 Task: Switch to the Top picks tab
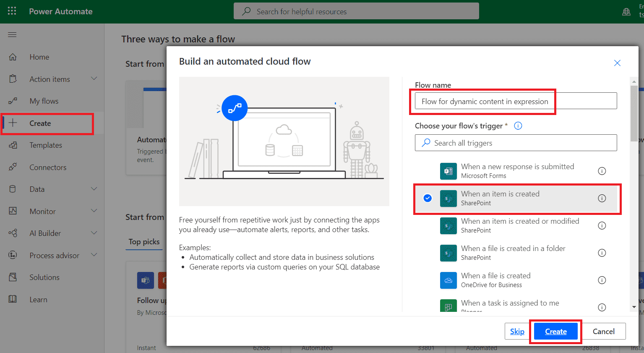click(x=143, y=242)
